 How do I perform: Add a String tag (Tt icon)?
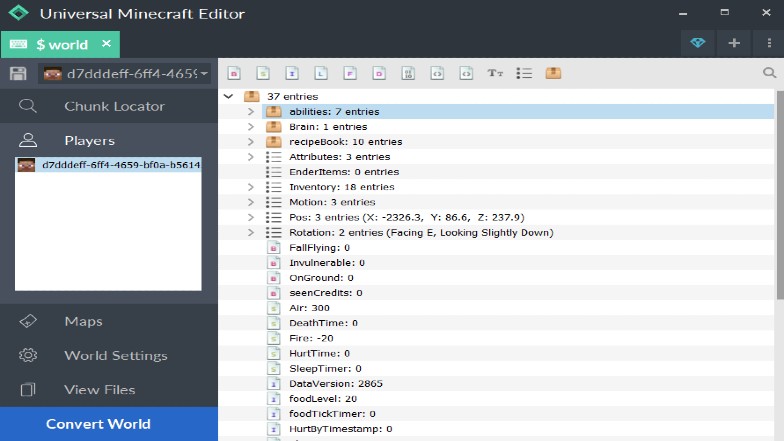coord(495,73)
